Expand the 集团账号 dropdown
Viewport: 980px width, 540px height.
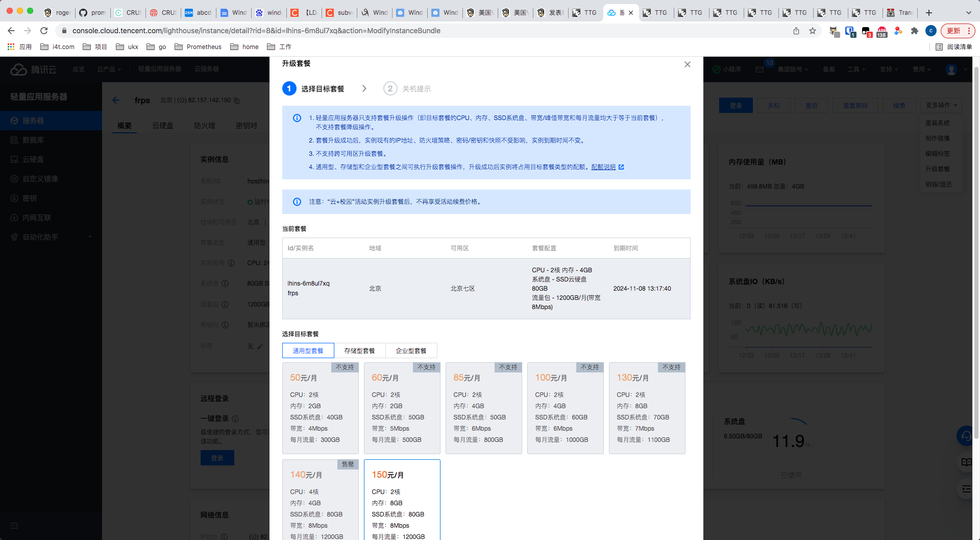[x=793, y=69]
